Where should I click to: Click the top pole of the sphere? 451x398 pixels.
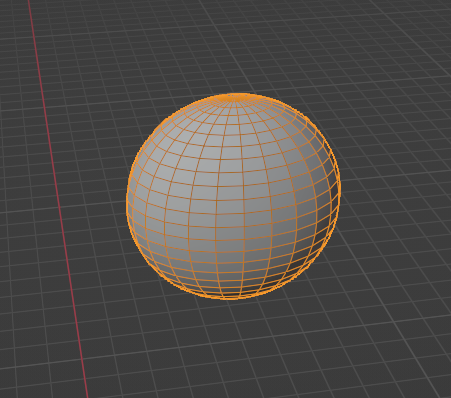click(237, 97)
